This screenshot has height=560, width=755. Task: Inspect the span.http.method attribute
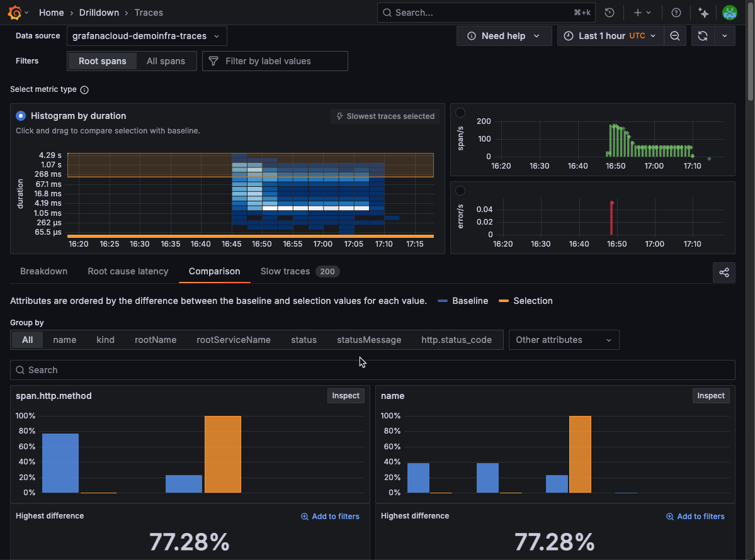tap(345, 396)
